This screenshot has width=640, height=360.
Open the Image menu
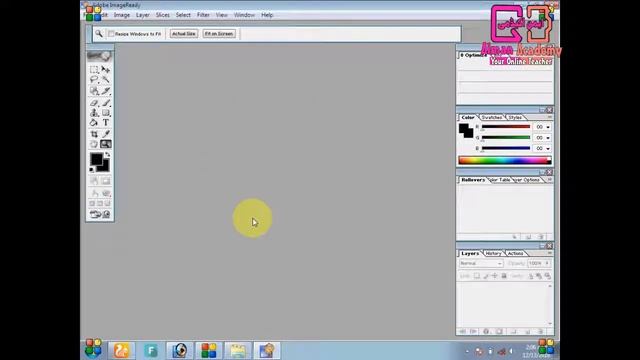(x=122, y=15)
